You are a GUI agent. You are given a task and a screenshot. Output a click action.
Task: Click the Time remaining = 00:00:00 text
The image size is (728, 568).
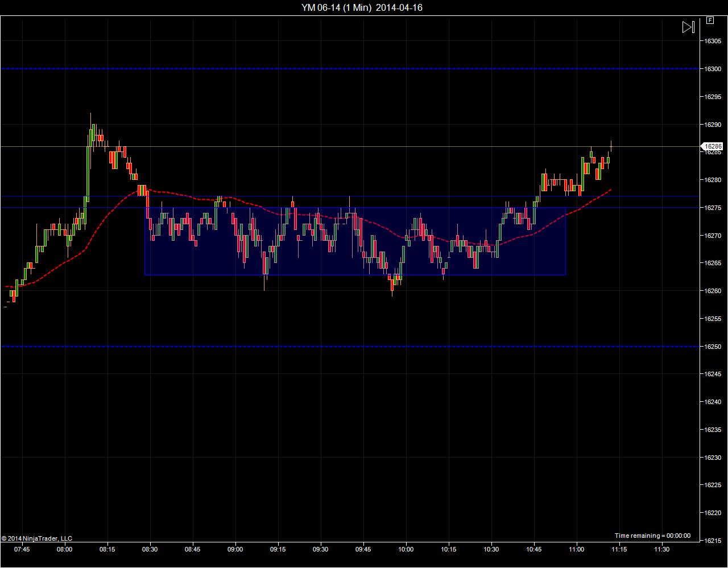(x=652, y=536)
